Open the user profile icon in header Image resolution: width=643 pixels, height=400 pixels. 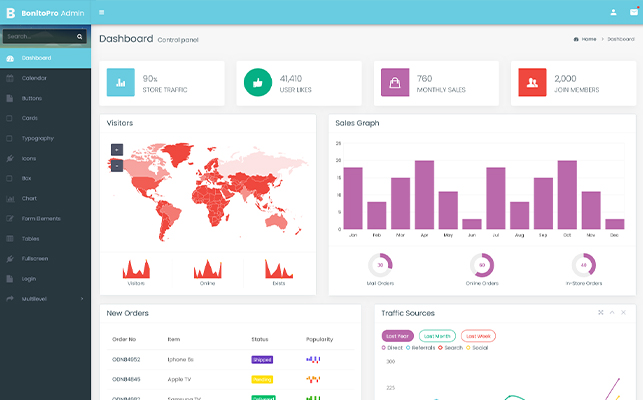click(x=613, y=12)
